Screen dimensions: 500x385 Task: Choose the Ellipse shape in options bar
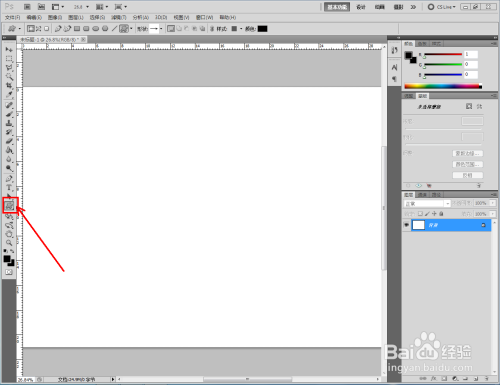point(96,29)
